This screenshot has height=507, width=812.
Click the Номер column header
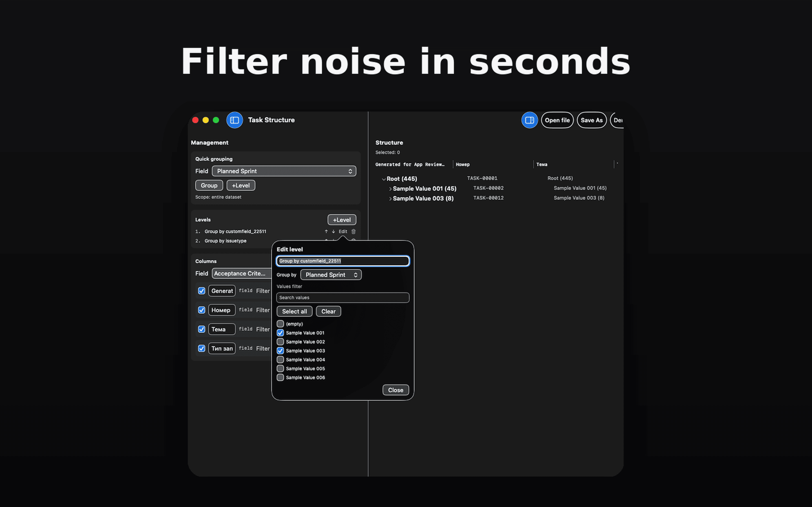463,164
